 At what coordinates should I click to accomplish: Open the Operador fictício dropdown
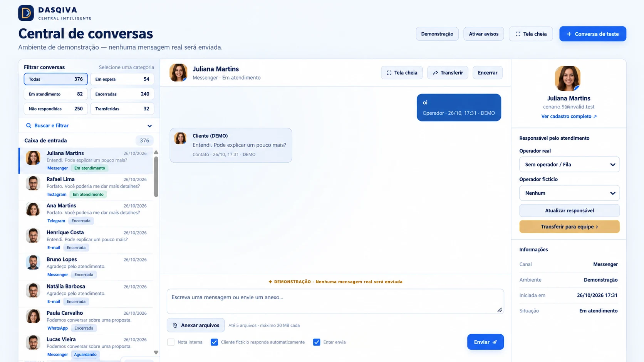(x=569, y=193)
